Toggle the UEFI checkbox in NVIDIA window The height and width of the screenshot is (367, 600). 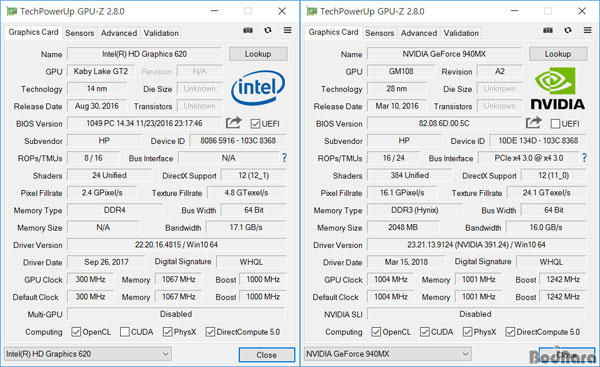click(x=555, y=124)
